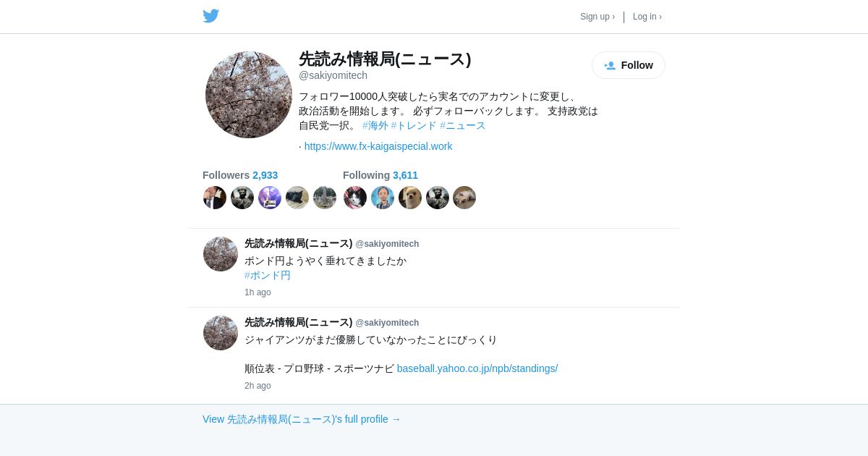Open the last avatar in Following row
The width and height of the screenshot is (868, 456).
[464, 198]
